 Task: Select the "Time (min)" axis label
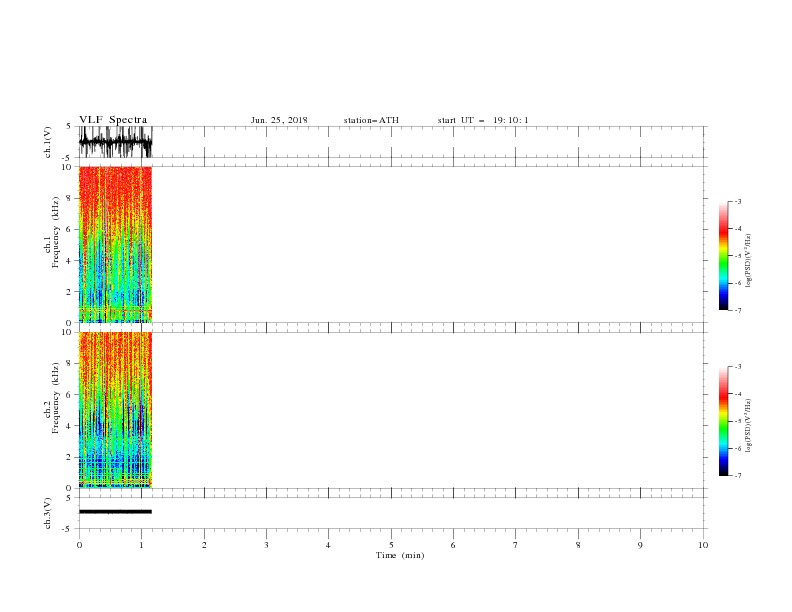pyautogui.click(x=400, y=555)
